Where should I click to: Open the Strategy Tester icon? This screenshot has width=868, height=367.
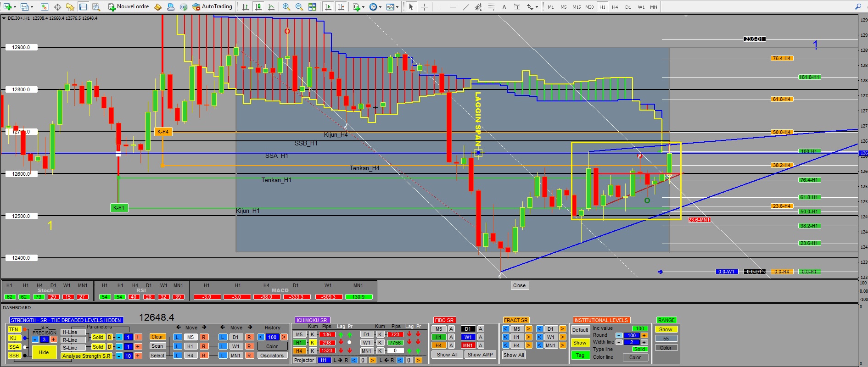coord(96,7)
